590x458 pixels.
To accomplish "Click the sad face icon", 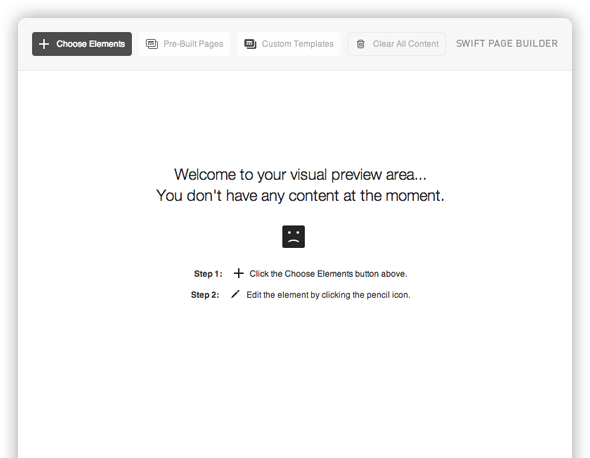I will click(293, 236).
